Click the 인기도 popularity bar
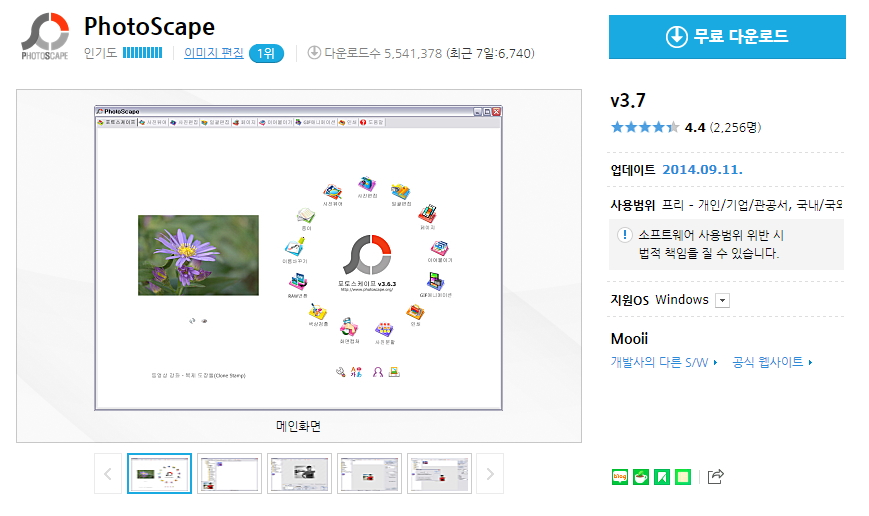Image resolution: width=869 pixels, height=516 pixels. coord(142,53)
